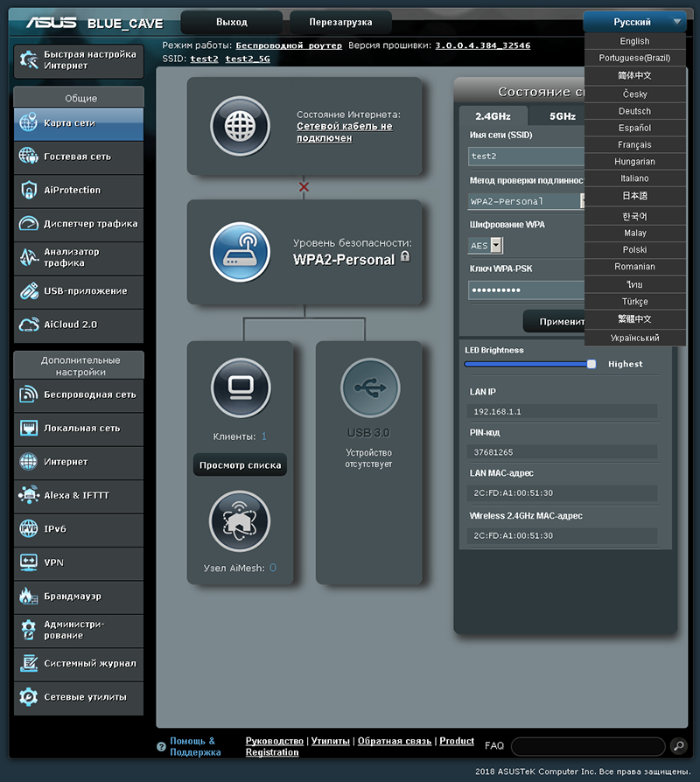
Task: Click the FAQ search input box
Action: tap(588, 746)
